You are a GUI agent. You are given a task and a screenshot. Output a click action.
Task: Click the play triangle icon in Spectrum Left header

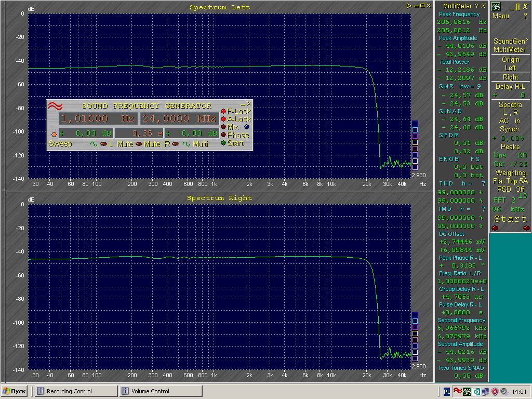coord(409,6)
